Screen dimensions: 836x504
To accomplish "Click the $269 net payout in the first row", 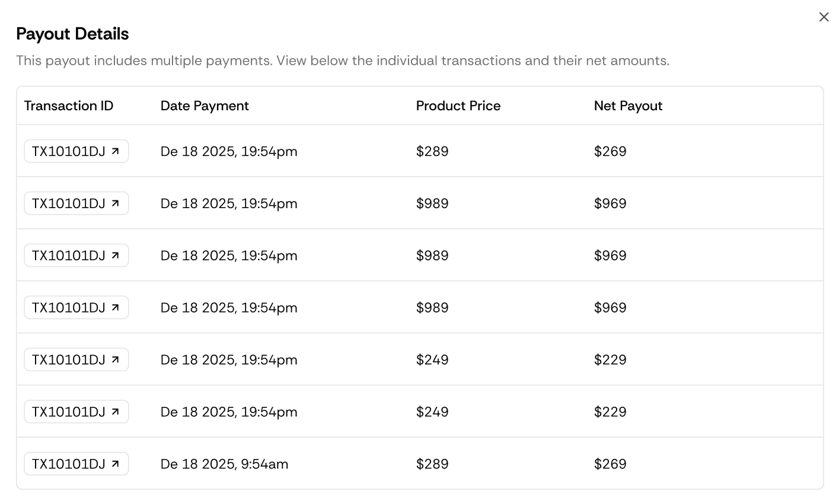I will click(x=610, y=151).
